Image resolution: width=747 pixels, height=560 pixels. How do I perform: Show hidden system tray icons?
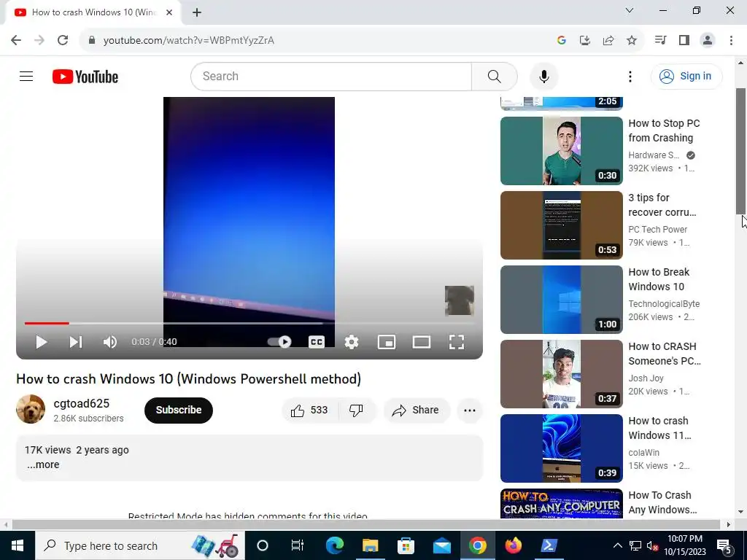[x=617, y=545]
